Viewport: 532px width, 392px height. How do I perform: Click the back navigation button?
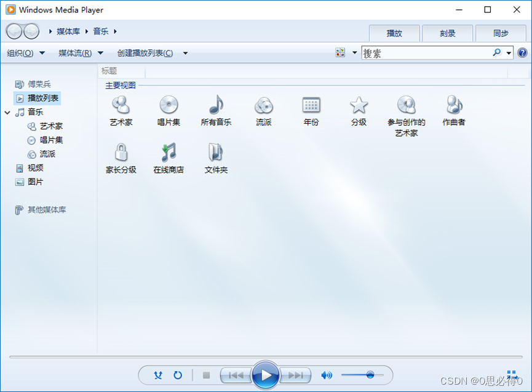click(14, 31)
